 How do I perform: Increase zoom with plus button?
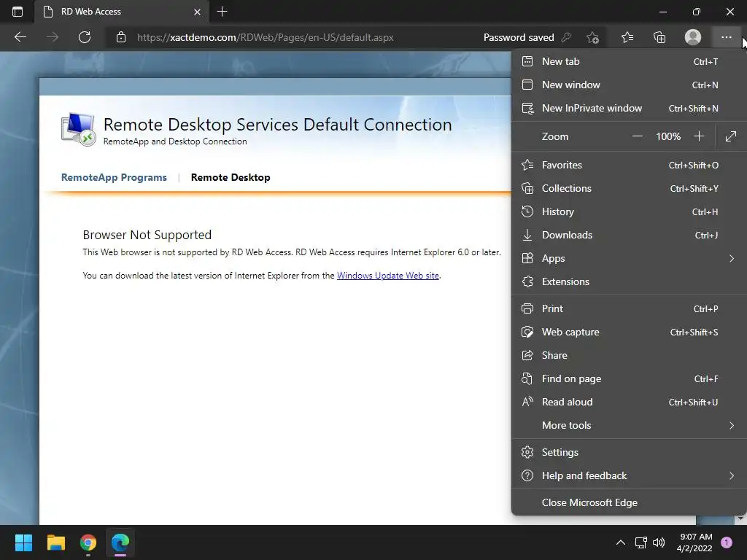(699, 136)
